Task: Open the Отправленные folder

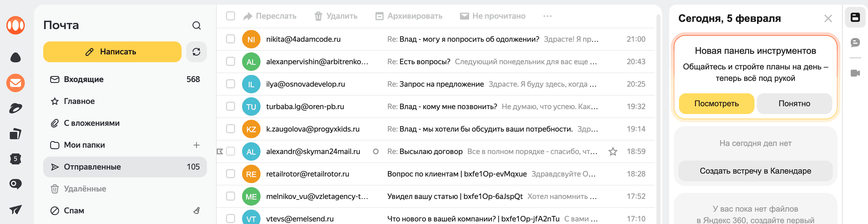Action: point(125,167)
